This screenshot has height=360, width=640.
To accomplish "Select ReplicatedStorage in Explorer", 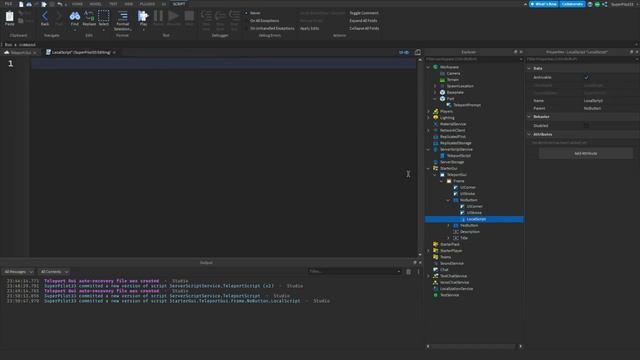I will point(456,143).
